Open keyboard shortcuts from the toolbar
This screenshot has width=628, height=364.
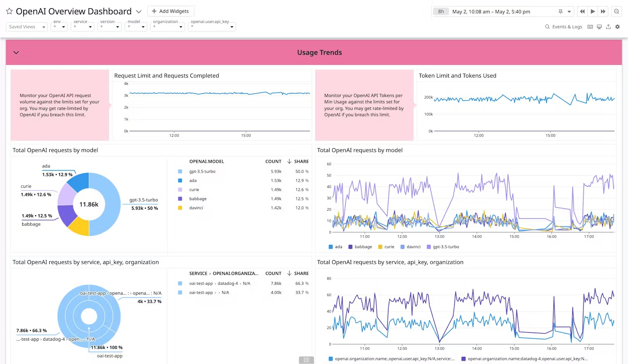(x=590, y=27)
